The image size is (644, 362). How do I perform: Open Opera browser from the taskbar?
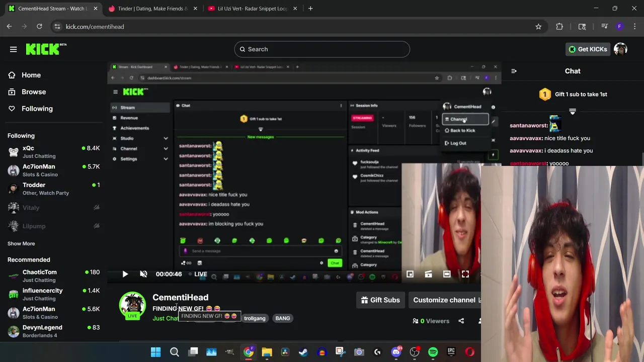(470, 352)
